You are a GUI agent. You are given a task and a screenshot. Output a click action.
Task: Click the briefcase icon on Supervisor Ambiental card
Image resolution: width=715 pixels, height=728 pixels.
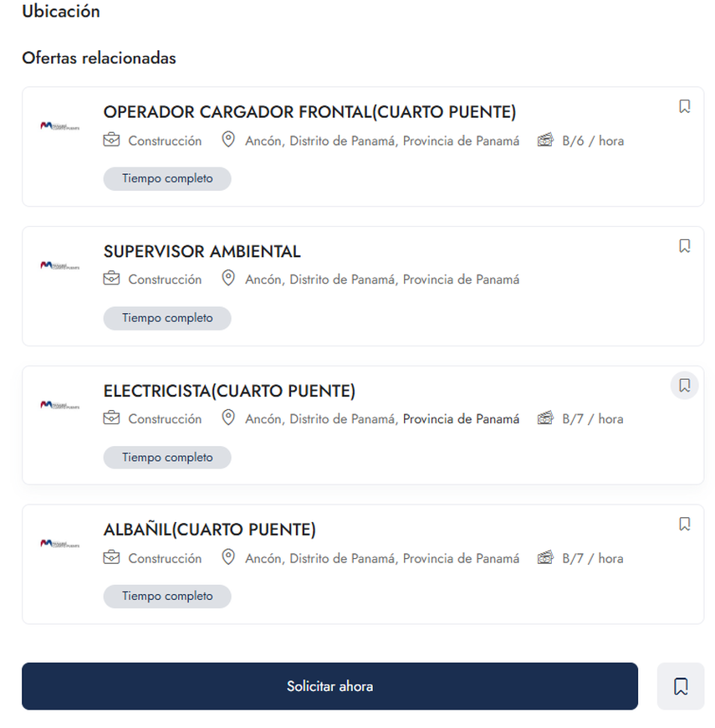pos(111,279)
